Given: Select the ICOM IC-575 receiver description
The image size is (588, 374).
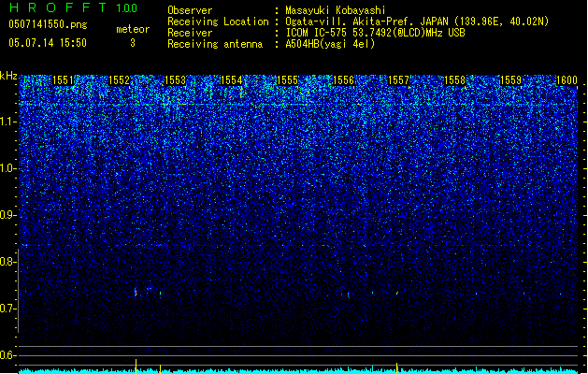Looking at the screenshot, I should (375, 33).
